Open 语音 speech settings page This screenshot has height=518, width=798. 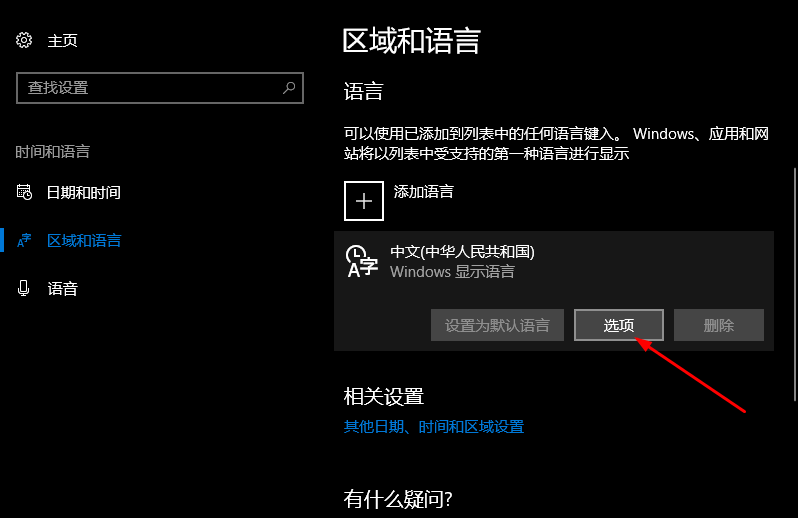[x=62, y=289]
